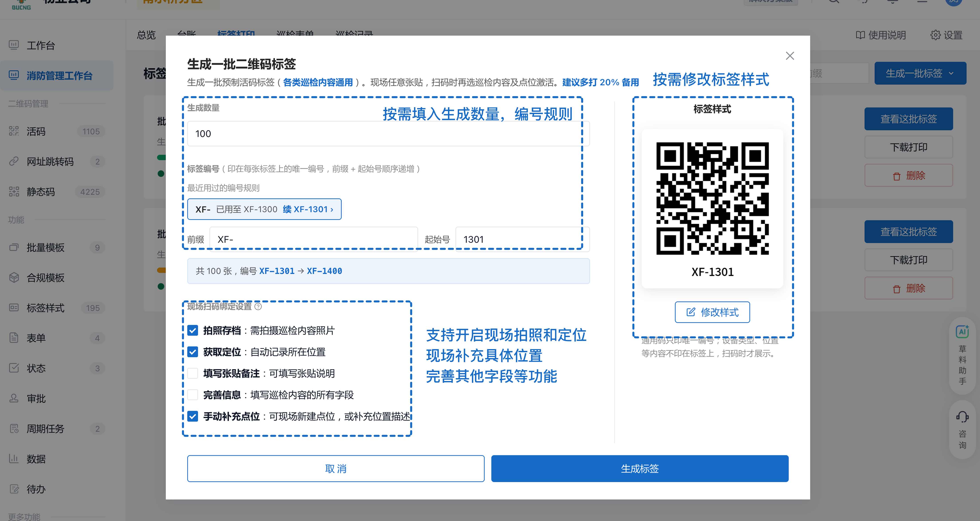Image resolution: width=980 pixels, height=521 pixels.
Task: Click the 网址跳转码 sidebar label
Action: (x=50, y=161)
